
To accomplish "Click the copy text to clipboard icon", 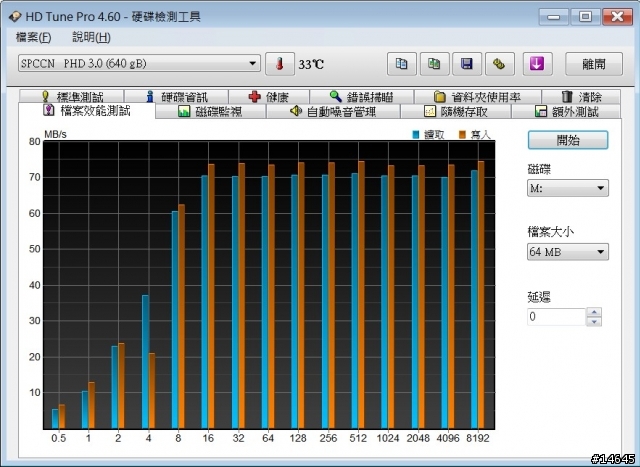I will pyautogui.click(x=402, y=64).
